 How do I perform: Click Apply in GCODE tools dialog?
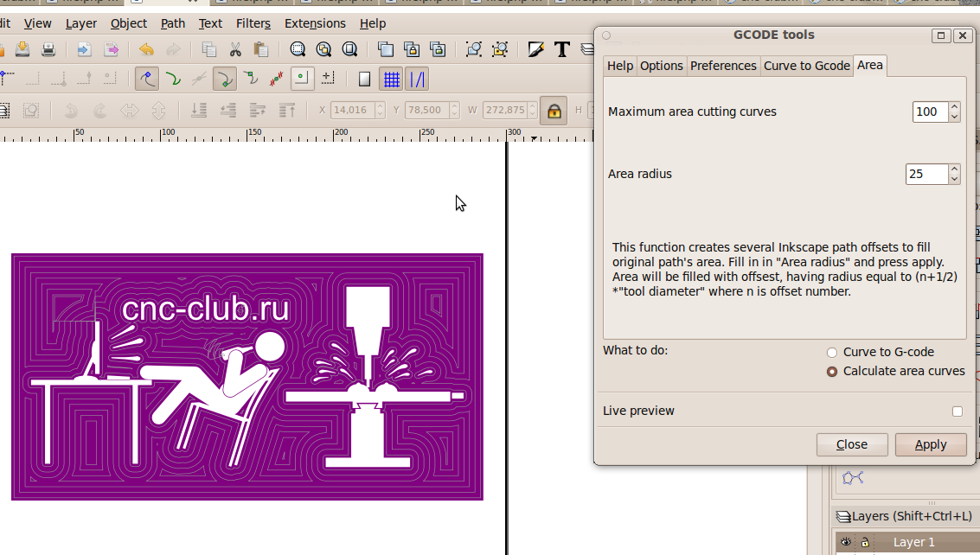point(931,444)
